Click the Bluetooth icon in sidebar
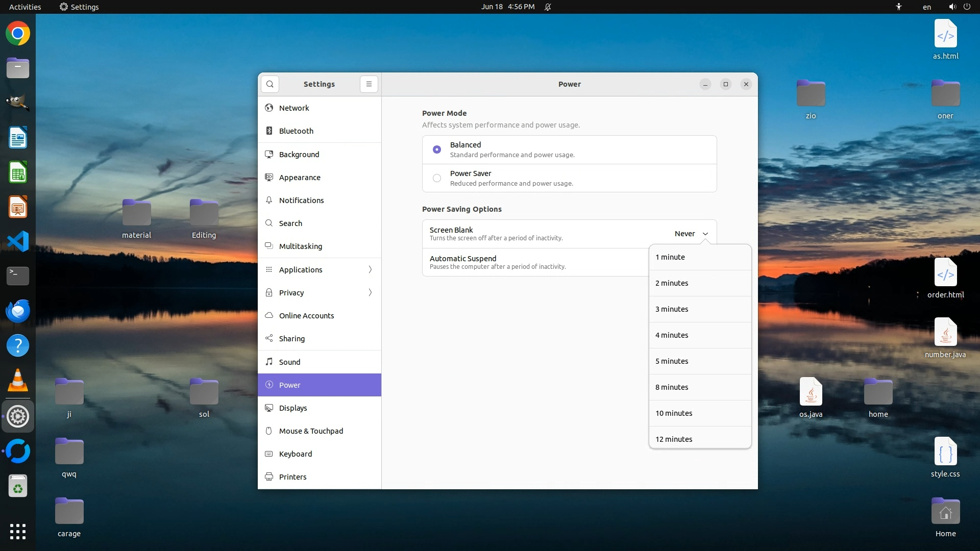The height and width of the screenshot is (551, 980). 269,131
